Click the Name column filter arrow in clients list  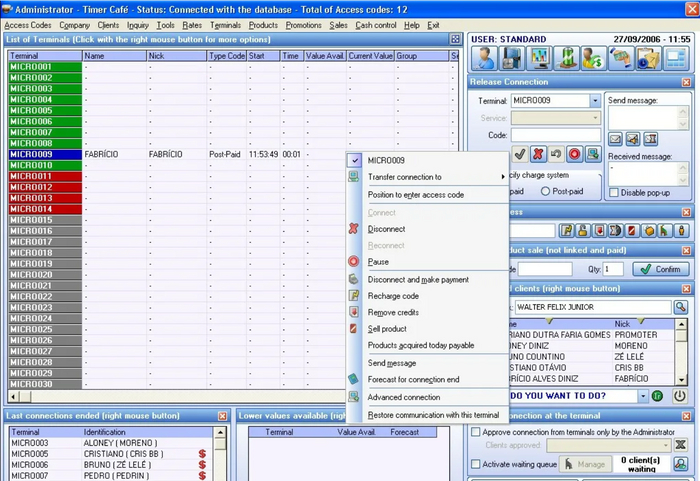550,321
